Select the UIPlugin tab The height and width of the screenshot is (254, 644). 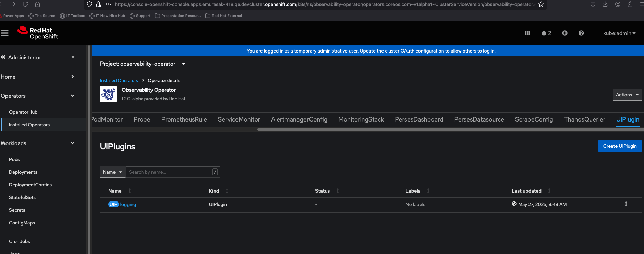tap(628, 119)
